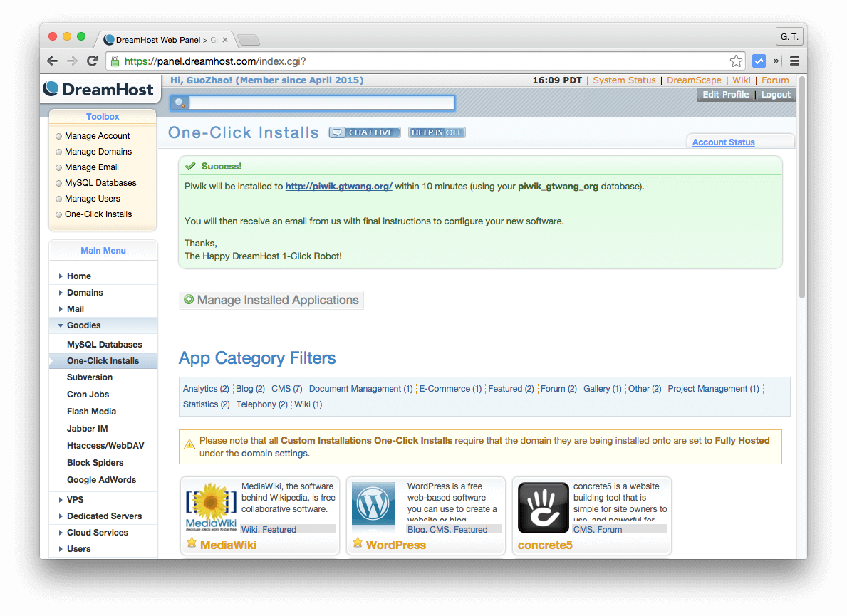Click the panel search input field
Viewport: 847px width, 616px height.
tap(321, 103)
